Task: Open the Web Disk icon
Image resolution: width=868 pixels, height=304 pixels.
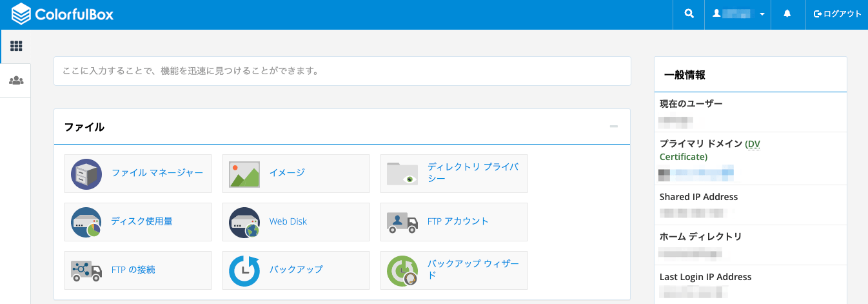Action: point(244,222)
